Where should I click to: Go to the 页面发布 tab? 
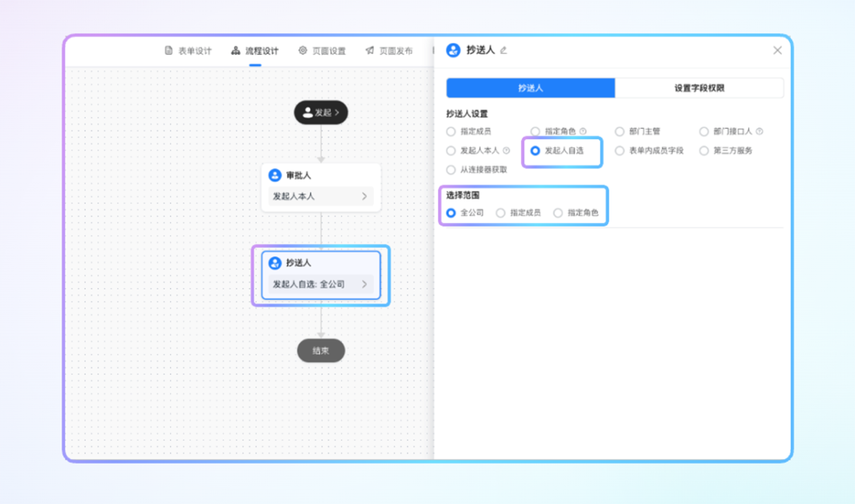click(x=389, y=51)
